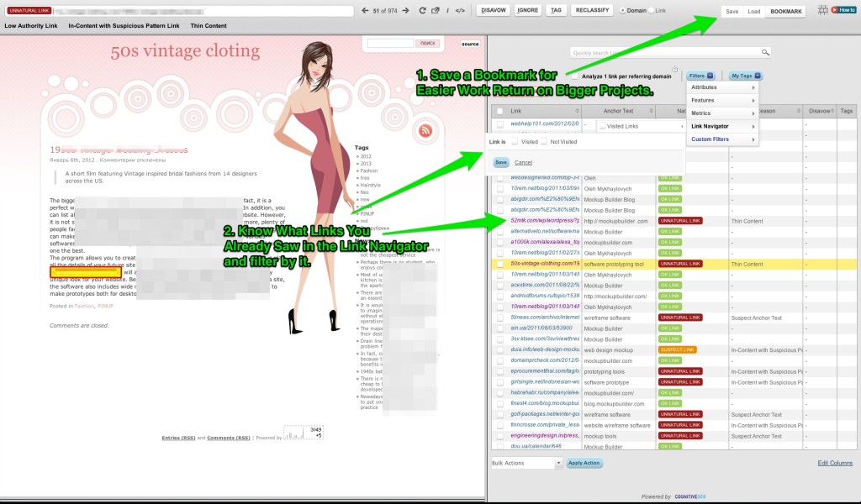Viewport: 861px width, 504px height.
Task: Open the androidforums.ru link row
Action: click(545, 296)
